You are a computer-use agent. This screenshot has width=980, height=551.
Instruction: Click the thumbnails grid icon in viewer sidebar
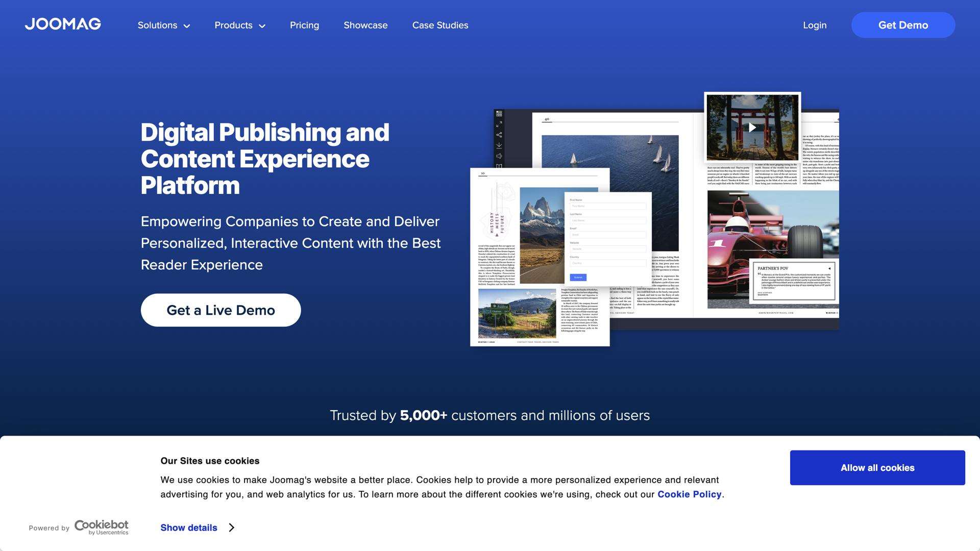click(499, 114)
